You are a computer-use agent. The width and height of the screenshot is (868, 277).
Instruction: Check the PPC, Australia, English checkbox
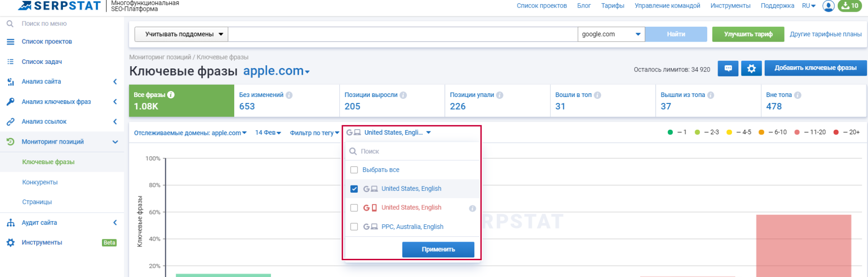[354, 227]
